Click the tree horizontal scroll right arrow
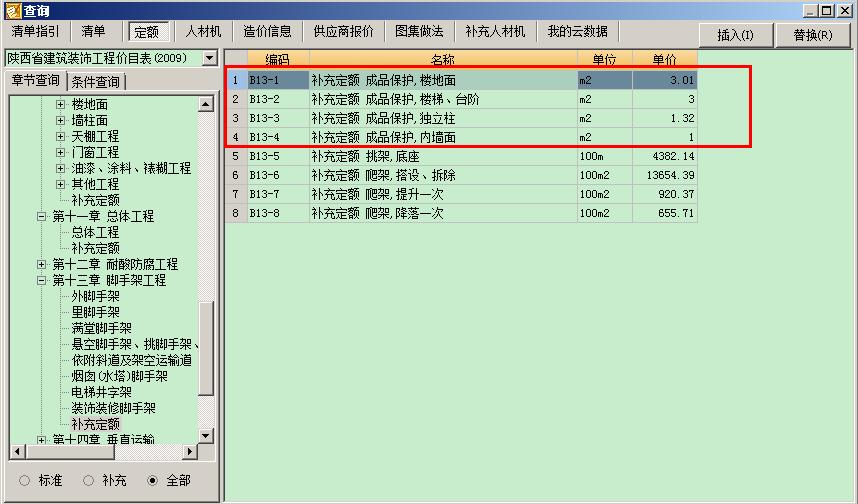Viewport: 858px width, 504px height. [x=189, y=451]
